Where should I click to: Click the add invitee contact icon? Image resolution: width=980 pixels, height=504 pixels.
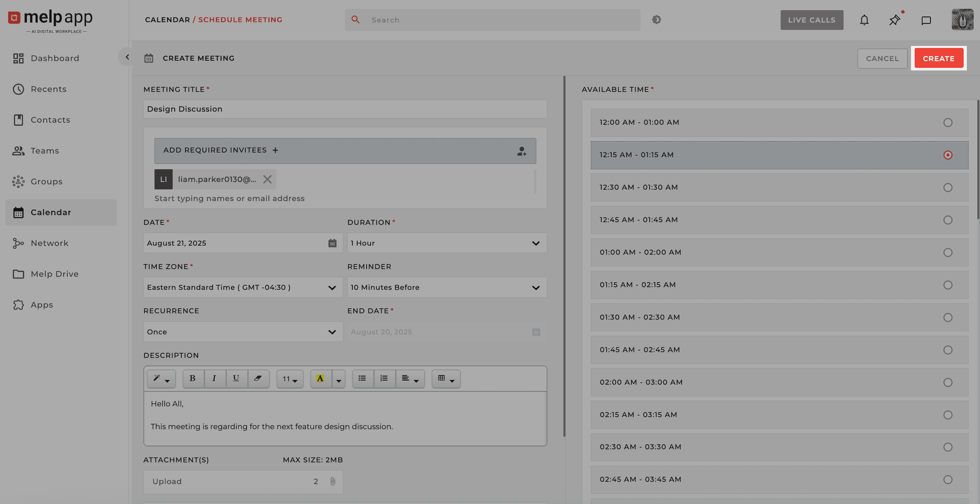click(x=522, y=151)
